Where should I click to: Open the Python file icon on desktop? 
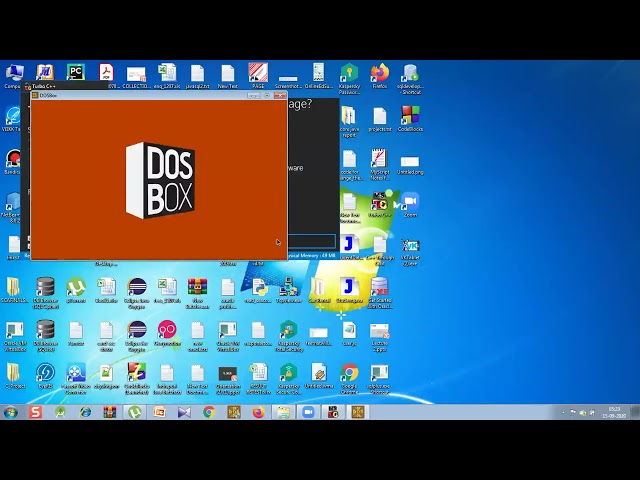[258, 290]
